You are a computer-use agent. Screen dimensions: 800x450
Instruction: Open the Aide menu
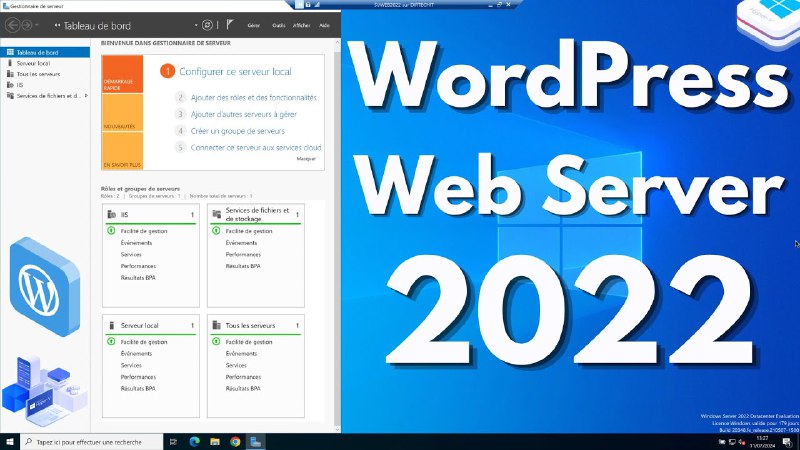coord(324,25)
